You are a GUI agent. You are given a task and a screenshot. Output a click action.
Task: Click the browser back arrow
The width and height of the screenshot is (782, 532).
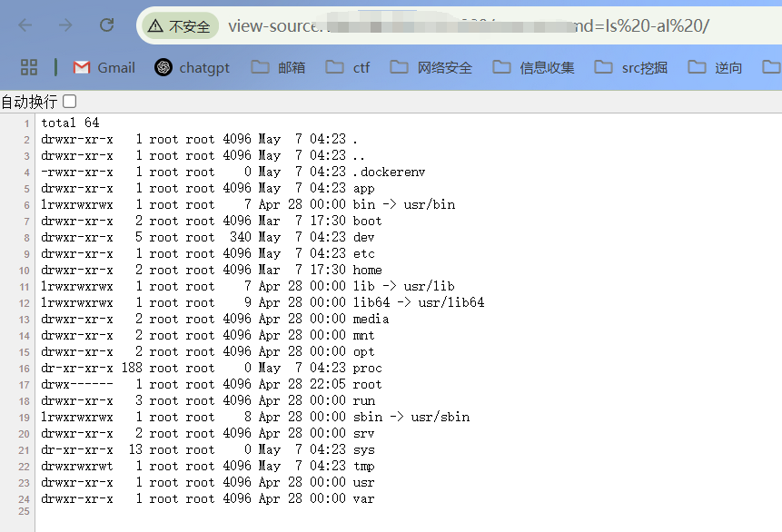(x=25, y=25)
